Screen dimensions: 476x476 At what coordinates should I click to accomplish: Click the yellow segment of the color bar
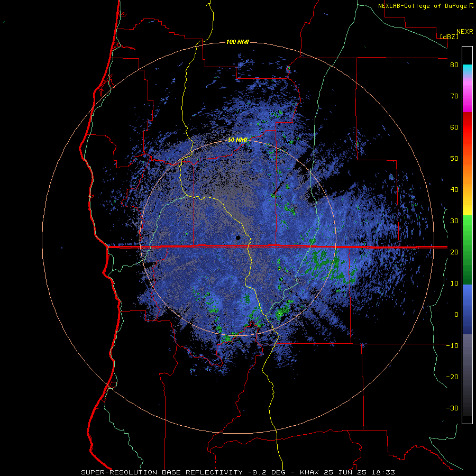(467, 209)
